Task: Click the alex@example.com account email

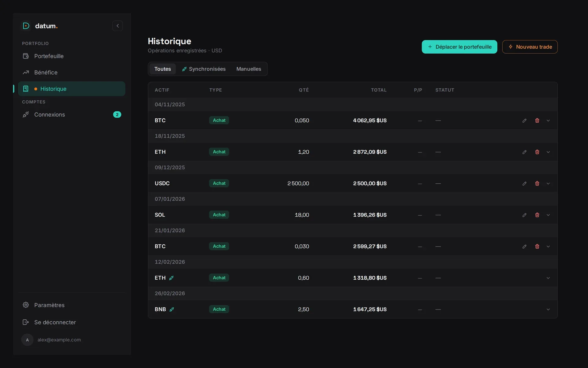Action: tap(59, 340)
